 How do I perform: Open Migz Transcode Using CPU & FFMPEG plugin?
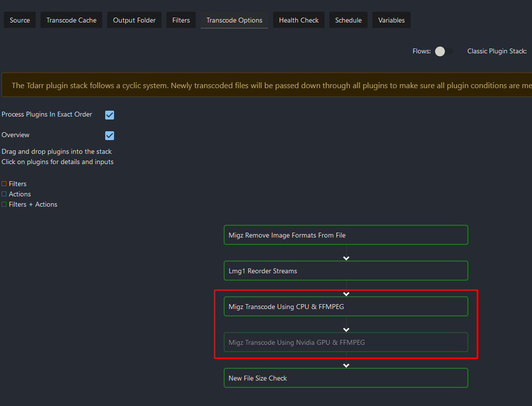click(x=346, y=307)
